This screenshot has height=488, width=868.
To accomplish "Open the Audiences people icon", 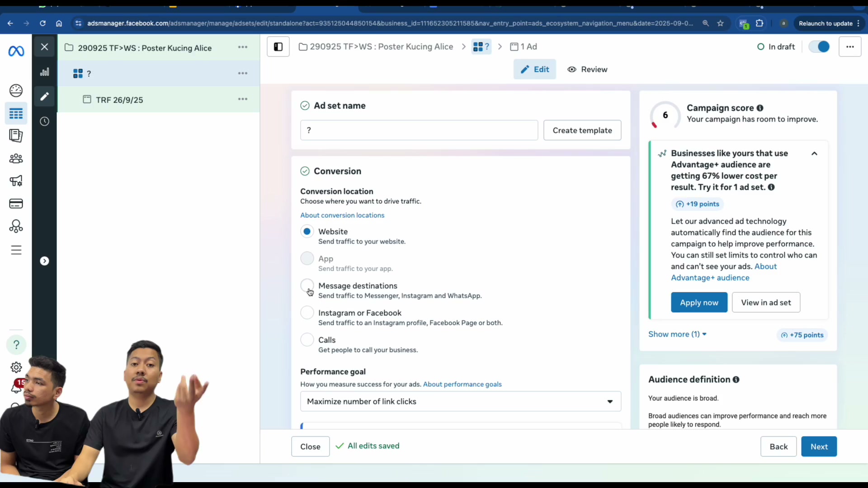I will [x=16, y=159].
